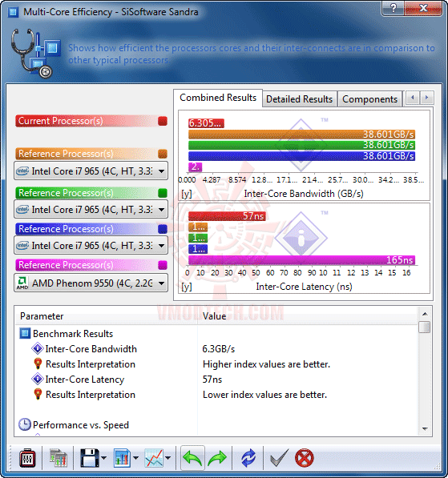This screenshot has height=478, width=448.
Task: Click the rank results icon in toolbar
Action: pos(59,457)
